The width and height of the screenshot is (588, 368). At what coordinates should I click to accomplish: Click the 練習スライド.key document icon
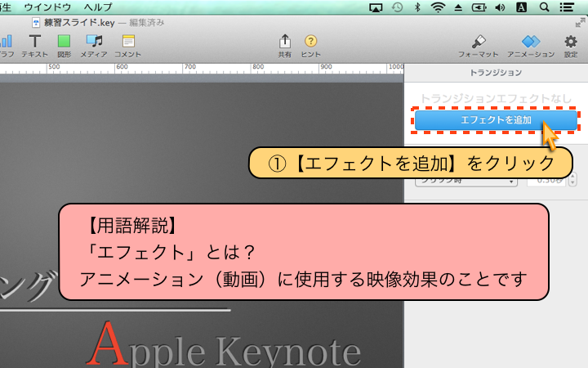(x=36, y=23)
